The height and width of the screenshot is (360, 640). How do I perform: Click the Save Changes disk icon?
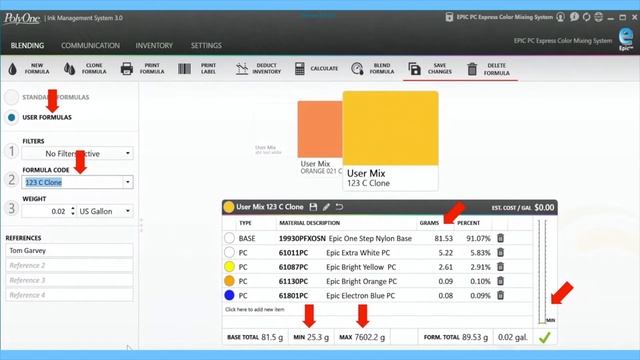pyautogui.click(x=414, y=69)
